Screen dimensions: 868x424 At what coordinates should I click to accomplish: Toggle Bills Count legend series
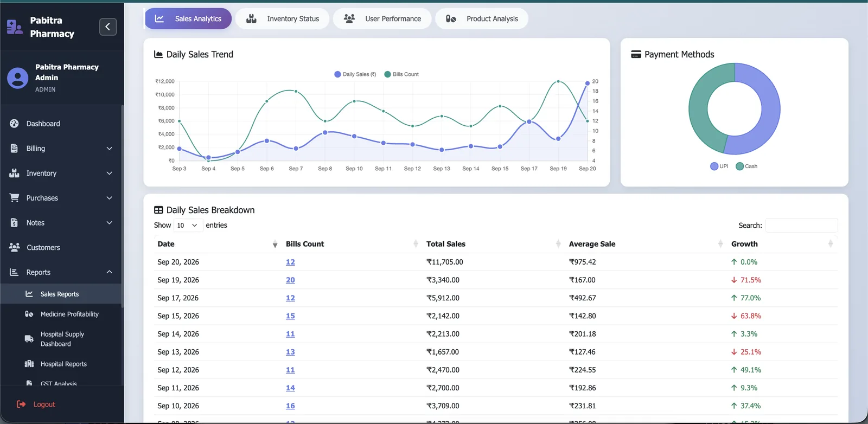401,74
